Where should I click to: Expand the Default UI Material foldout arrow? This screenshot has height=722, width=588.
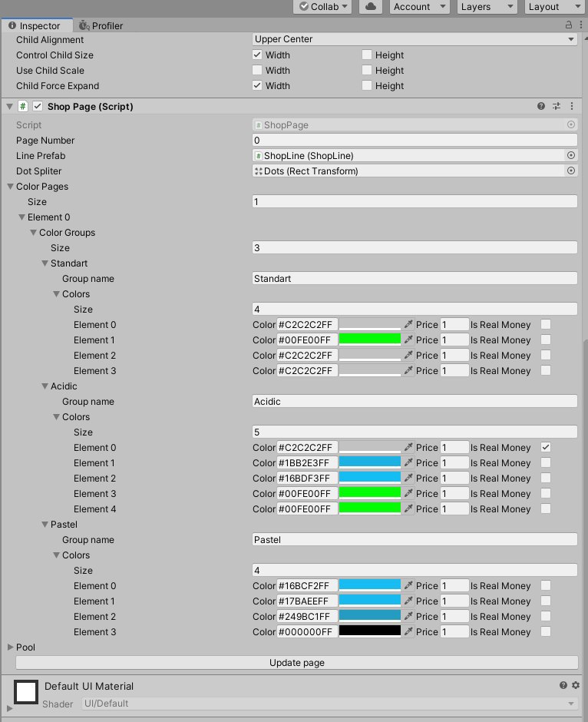[x=9, y=707]
